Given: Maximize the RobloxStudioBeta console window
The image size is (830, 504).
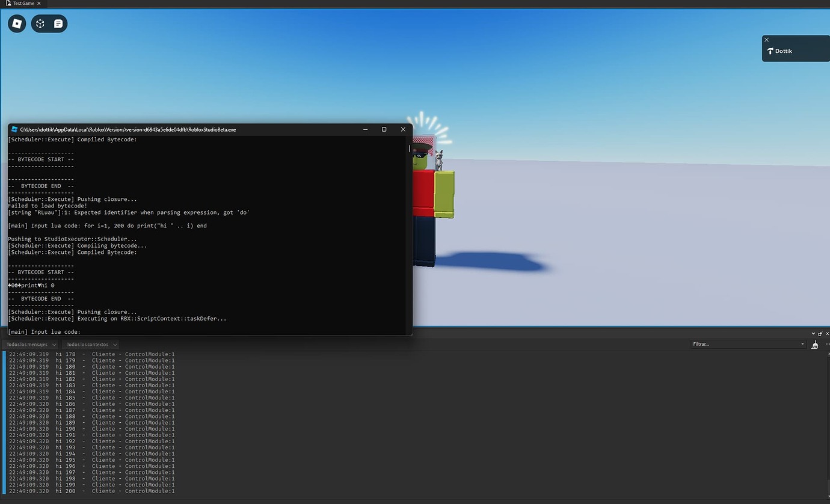Looking at the screenshot, I should pyautogui.click(x=384, y=129).
